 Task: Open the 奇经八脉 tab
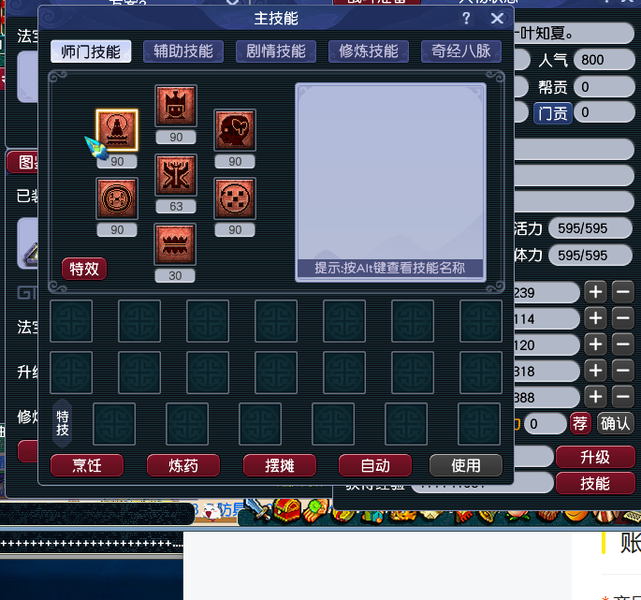[x=461, y=51]
